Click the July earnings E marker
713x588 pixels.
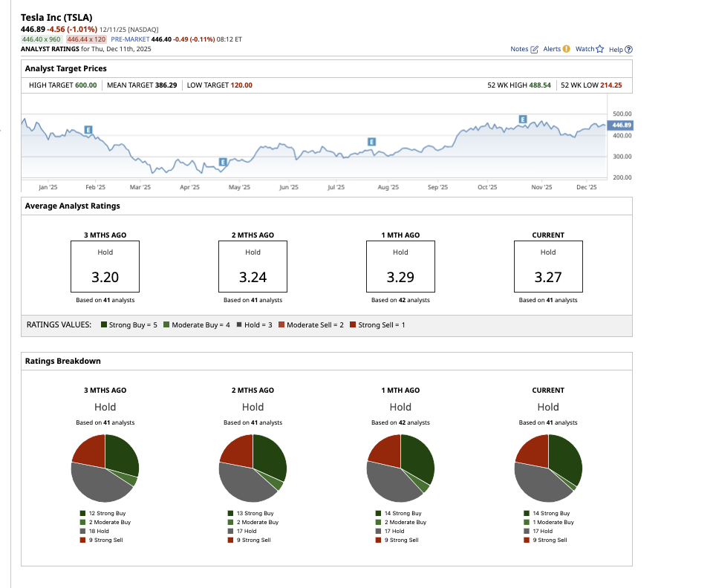(371, 142)
